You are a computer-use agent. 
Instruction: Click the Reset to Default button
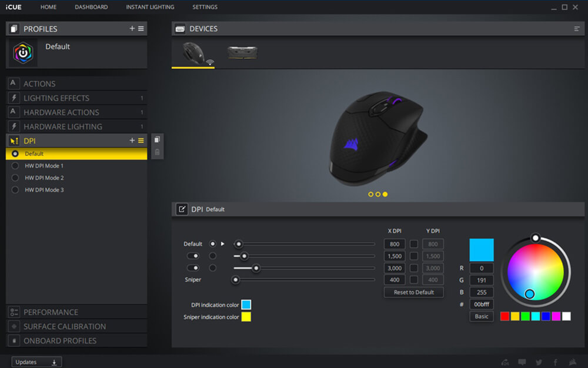(413, 292)
